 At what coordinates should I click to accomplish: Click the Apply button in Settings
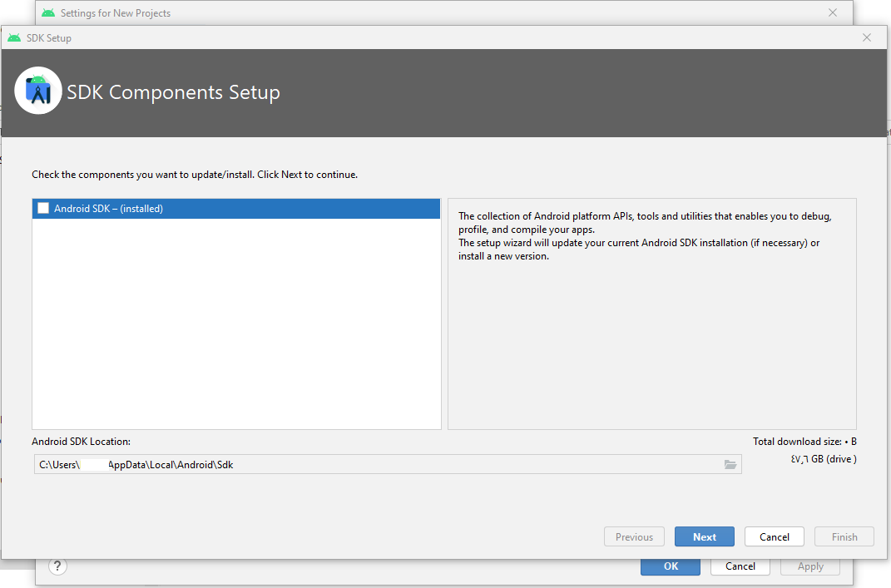(809, 566)
